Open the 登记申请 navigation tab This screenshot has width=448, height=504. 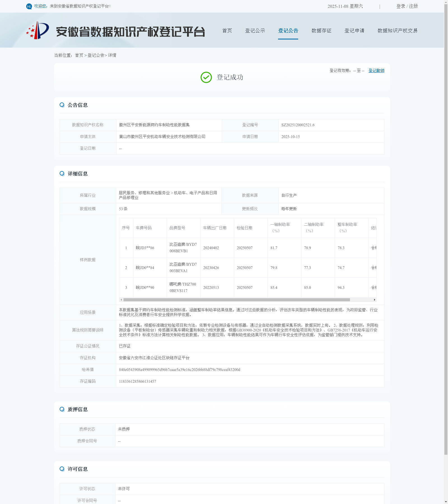click(x=354, y=31)
